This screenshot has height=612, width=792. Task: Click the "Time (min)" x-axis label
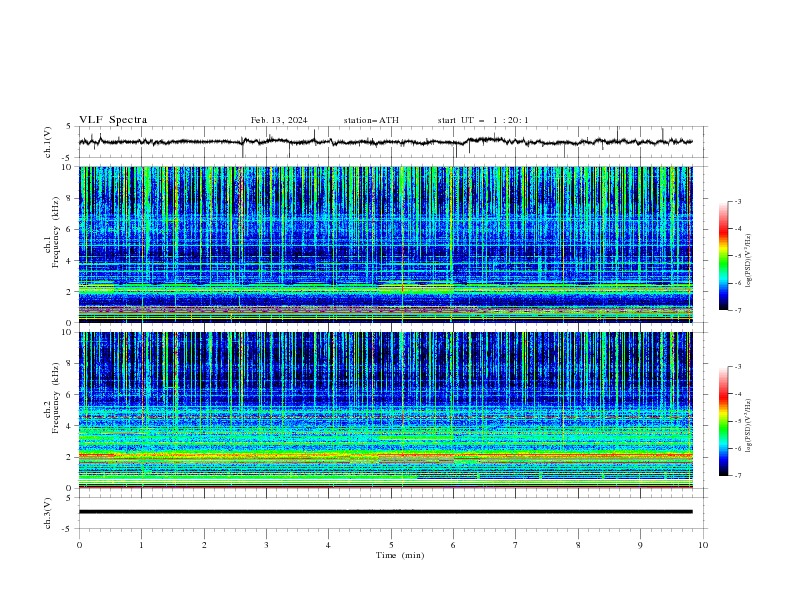[x=400, y=555]
